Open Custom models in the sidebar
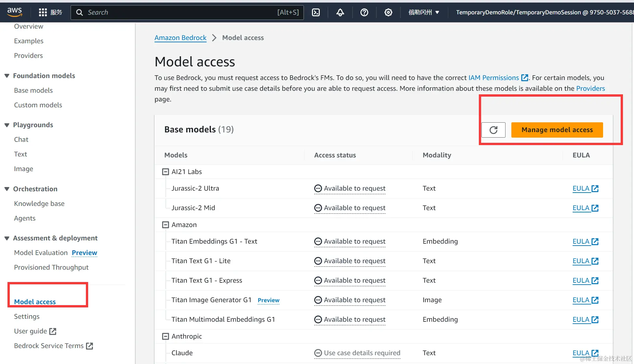Screen dimensions: 634x364 pos(38,105)
